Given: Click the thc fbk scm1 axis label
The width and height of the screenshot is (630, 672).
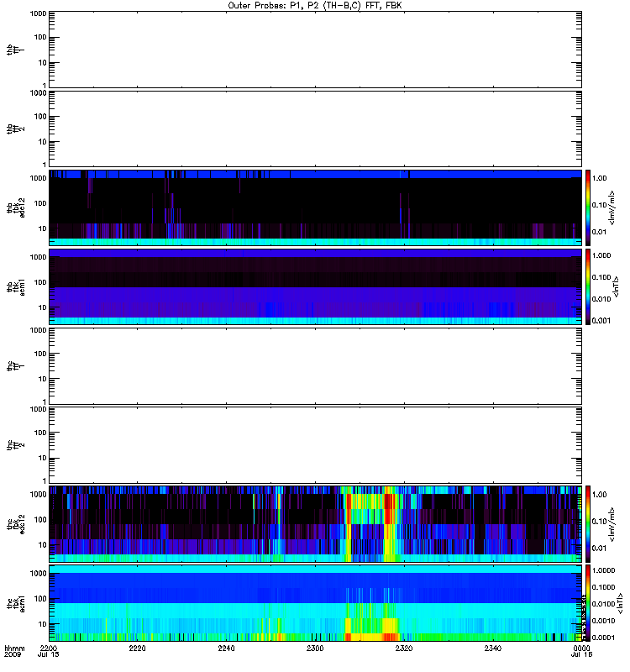Looking at the screenshot, I should (15, 603).
